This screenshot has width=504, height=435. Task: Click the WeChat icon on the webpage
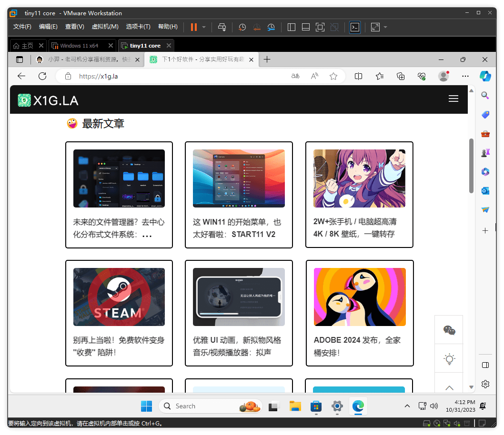click(x=449, y=329)
